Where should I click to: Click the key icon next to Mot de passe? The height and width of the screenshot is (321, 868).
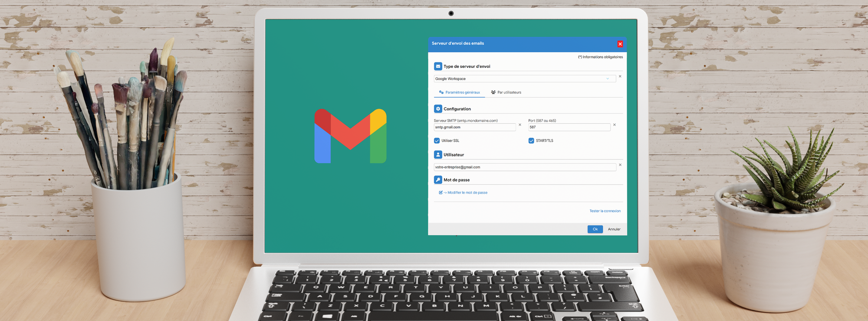pyautogui.click(x=438, y=180)
